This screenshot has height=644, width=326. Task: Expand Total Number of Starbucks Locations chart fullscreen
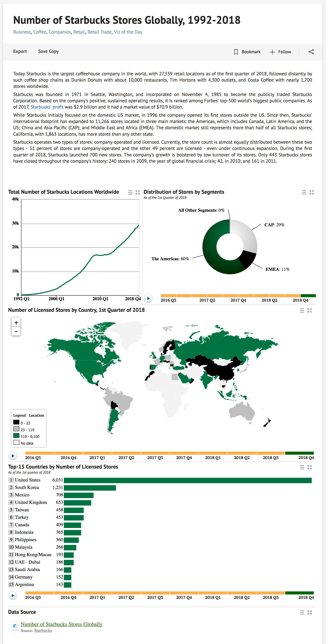click(138, 192)
